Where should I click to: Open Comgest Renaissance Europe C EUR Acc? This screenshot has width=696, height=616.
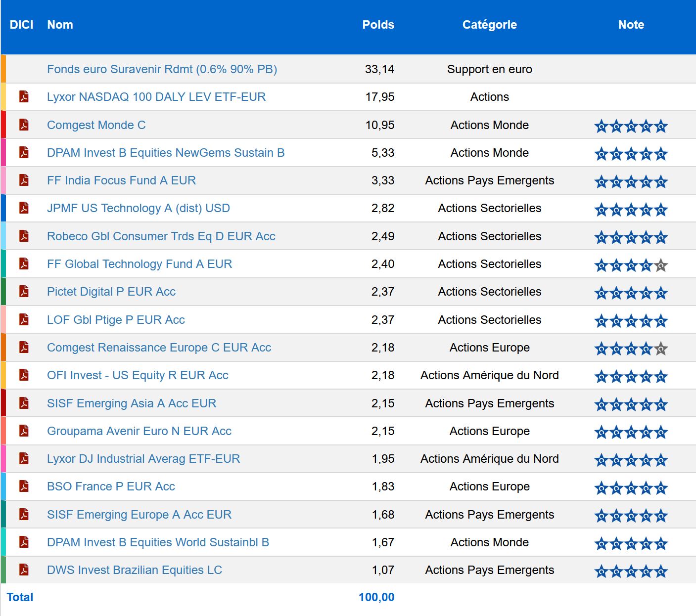tap(159, 348)
